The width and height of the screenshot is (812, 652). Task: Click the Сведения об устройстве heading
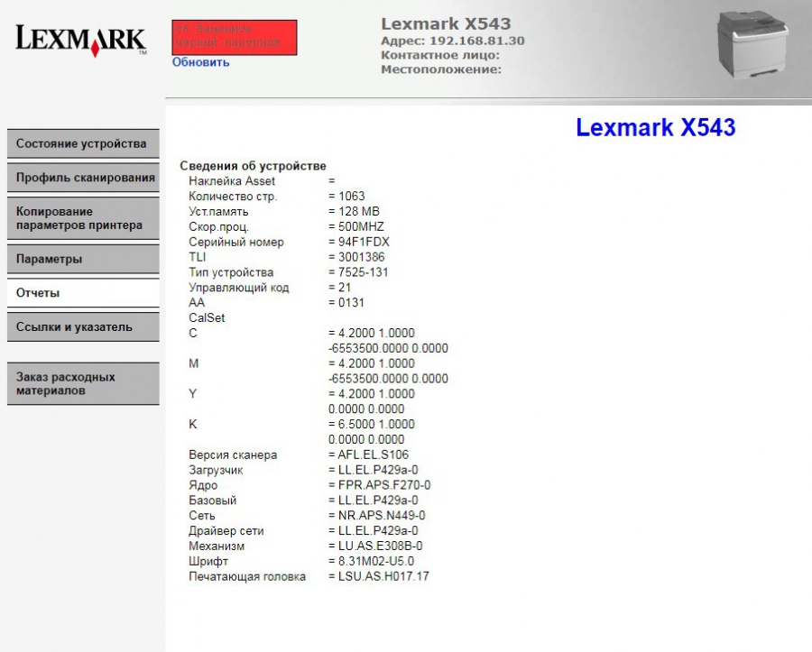pyautogui.click(x=254, y=166)
